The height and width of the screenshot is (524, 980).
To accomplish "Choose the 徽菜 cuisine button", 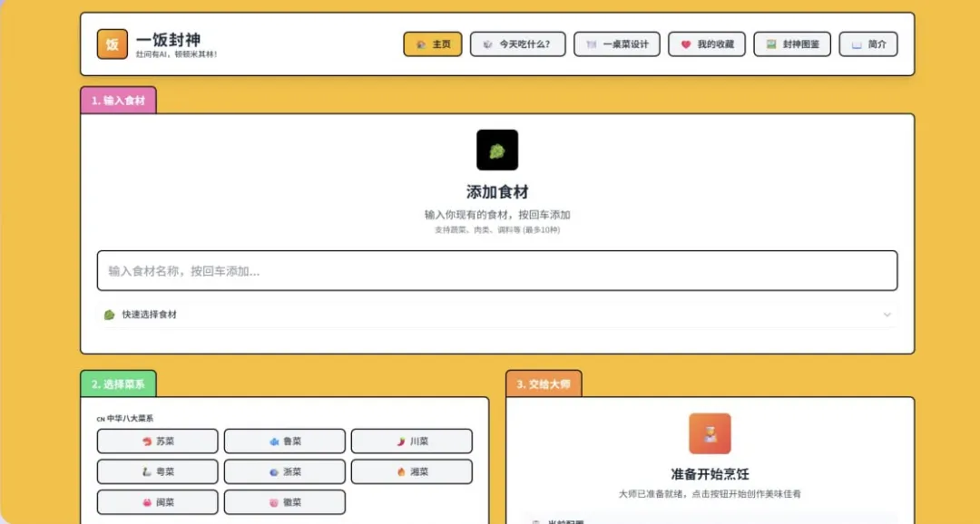I will [x=284, y=502].
